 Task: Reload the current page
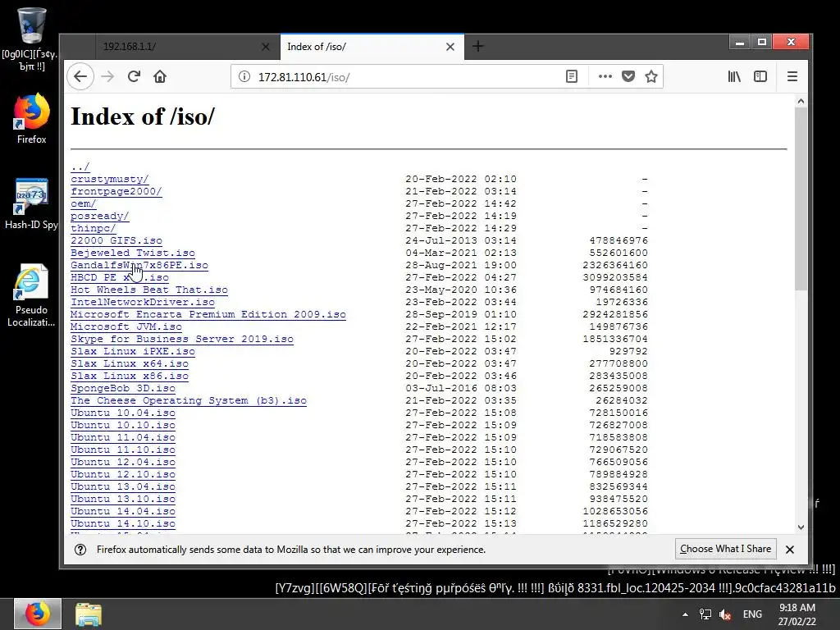[x=134, y=76]
